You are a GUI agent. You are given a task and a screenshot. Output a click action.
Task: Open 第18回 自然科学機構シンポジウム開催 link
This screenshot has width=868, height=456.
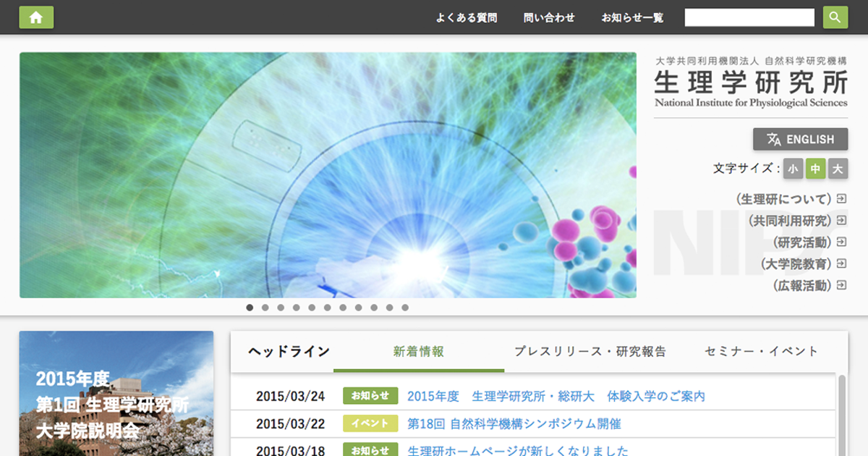(514, 423)
